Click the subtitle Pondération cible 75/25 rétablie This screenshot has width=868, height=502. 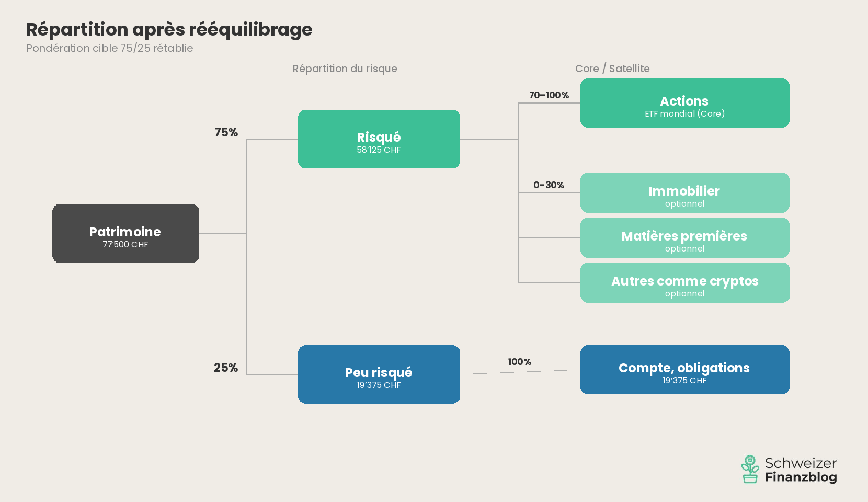[x=110, y=48]
